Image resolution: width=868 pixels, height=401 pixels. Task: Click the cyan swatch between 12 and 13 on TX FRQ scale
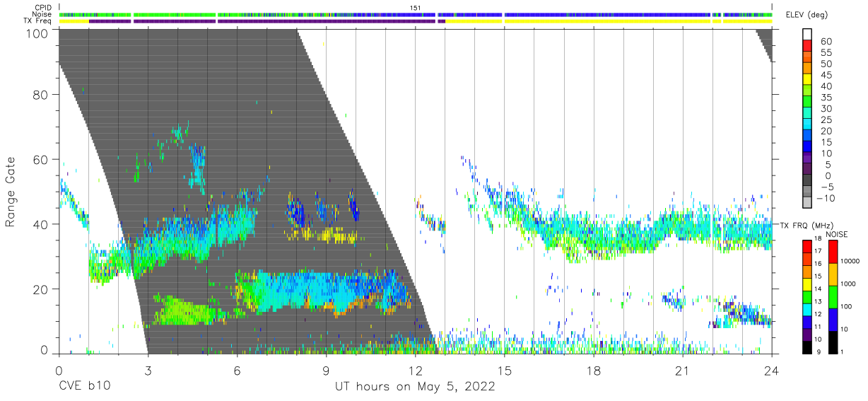tap(808, 310)
